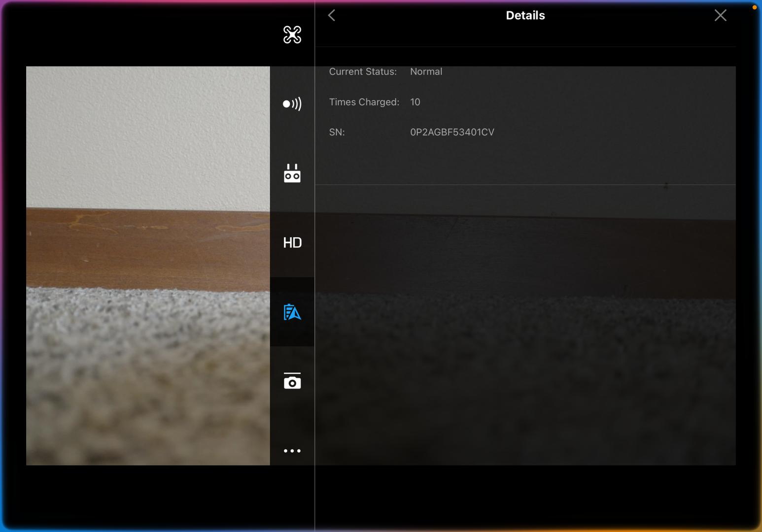Open visual navigation sensor settings
The height and width of the screenshot is (532, 762).
click(x=292, y=104)
